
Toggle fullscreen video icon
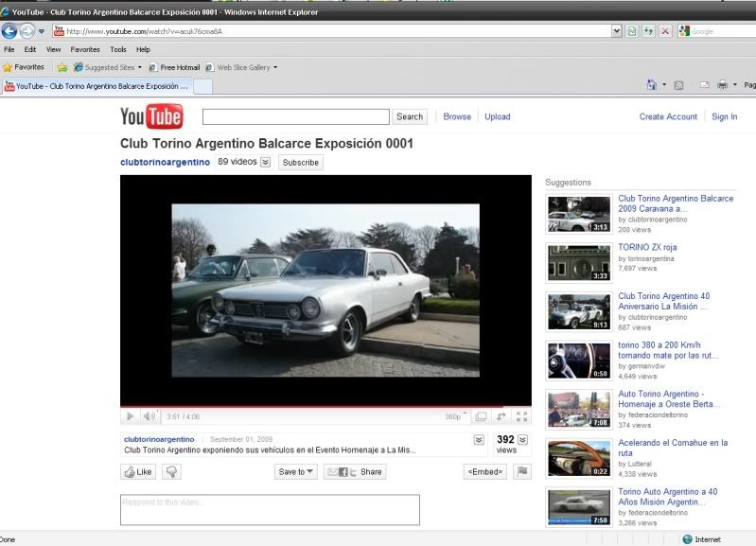point(521,416)
